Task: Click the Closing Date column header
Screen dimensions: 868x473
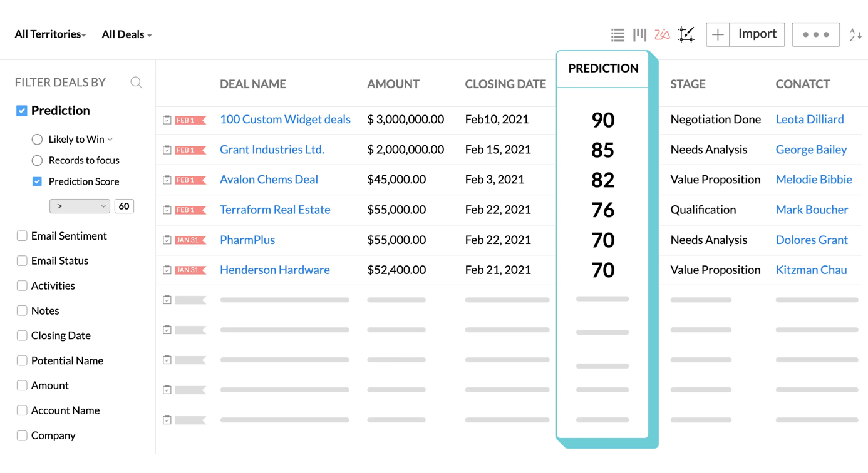Action: click(x=505, y=84)
